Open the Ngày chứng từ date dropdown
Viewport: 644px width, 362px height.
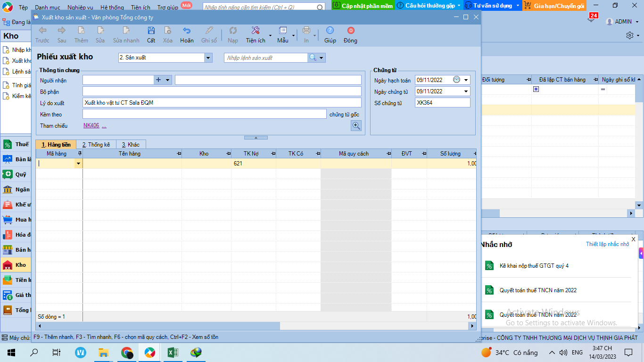466,91
